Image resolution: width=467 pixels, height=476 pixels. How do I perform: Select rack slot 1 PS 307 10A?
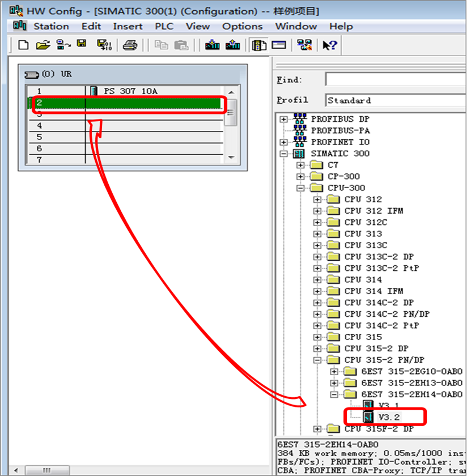tap(126, 91)
